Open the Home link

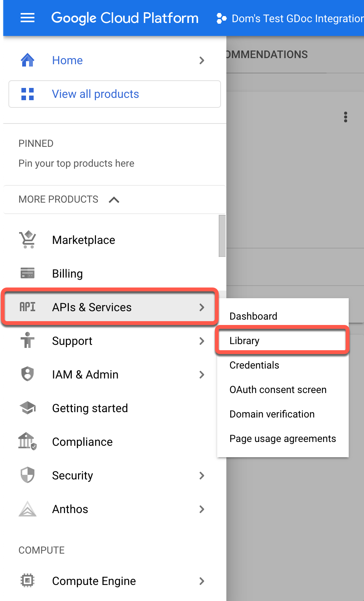(x=67, y=60)
